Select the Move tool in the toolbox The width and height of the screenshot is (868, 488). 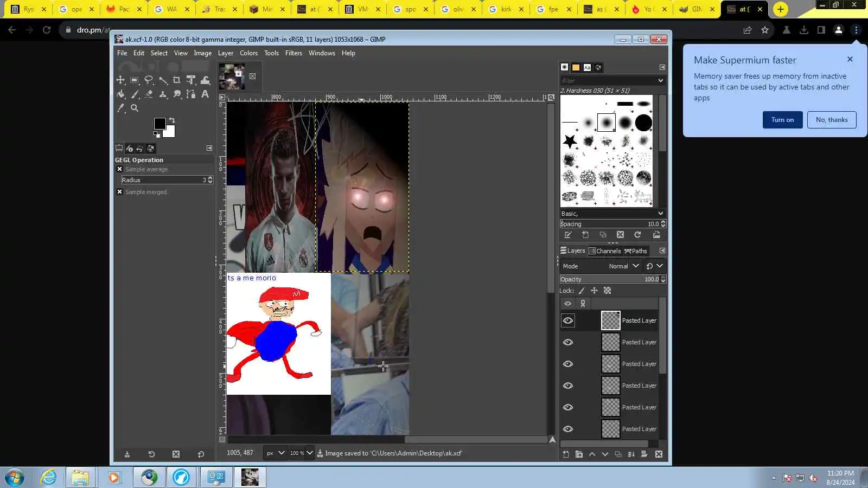[x=120, y=80]
